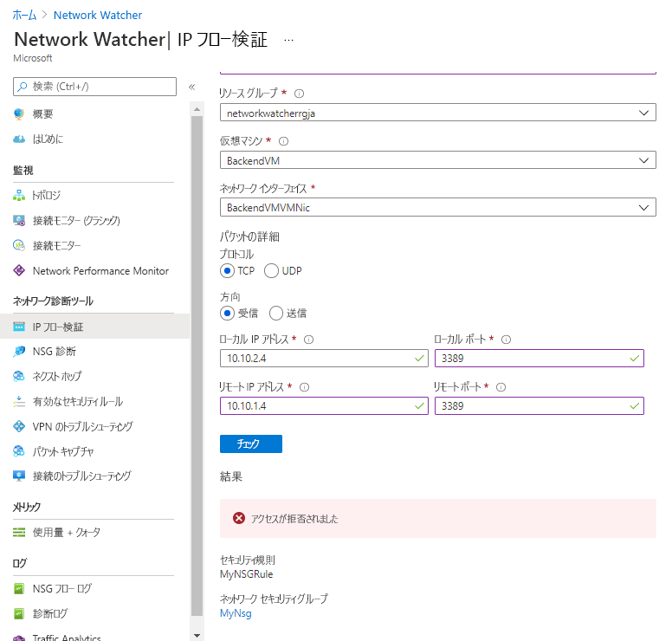Click the ネクスト ホップ icon
The image size is (672, 641).
19,377
